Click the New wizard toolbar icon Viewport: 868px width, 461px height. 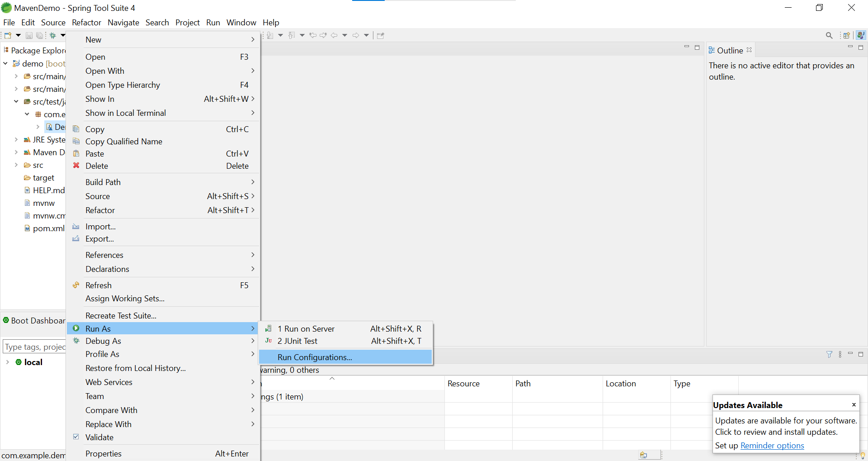coord(8,35)
